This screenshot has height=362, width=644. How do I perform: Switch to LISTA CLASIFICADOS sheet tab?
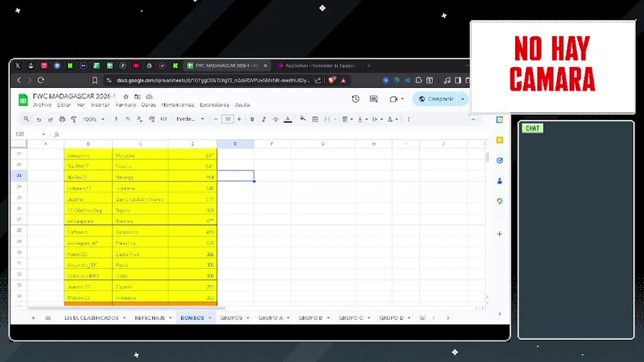pos(91,318)
